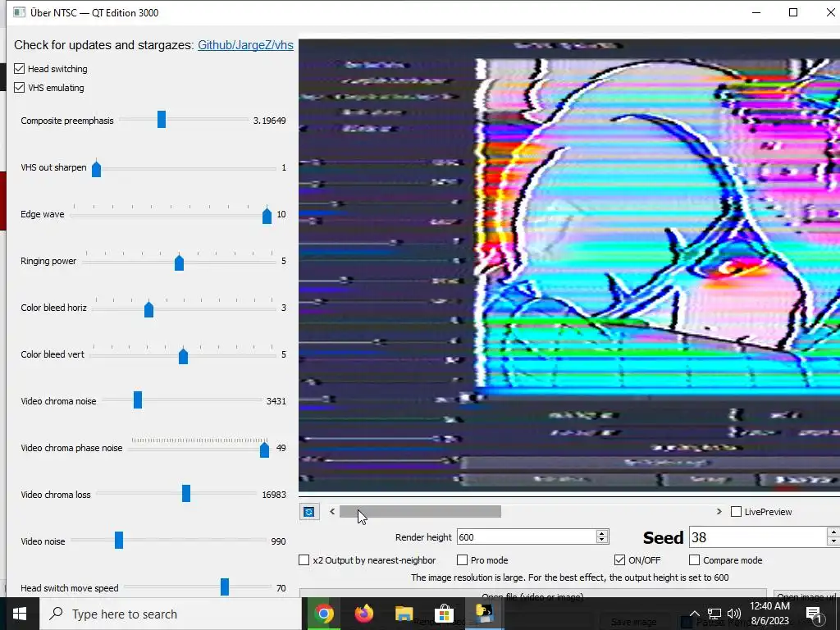Select the Python app taskbar icon
Image resolution: width=840 pixels, height=630 pixels.
pyautogui.click(x=484, y=614)
